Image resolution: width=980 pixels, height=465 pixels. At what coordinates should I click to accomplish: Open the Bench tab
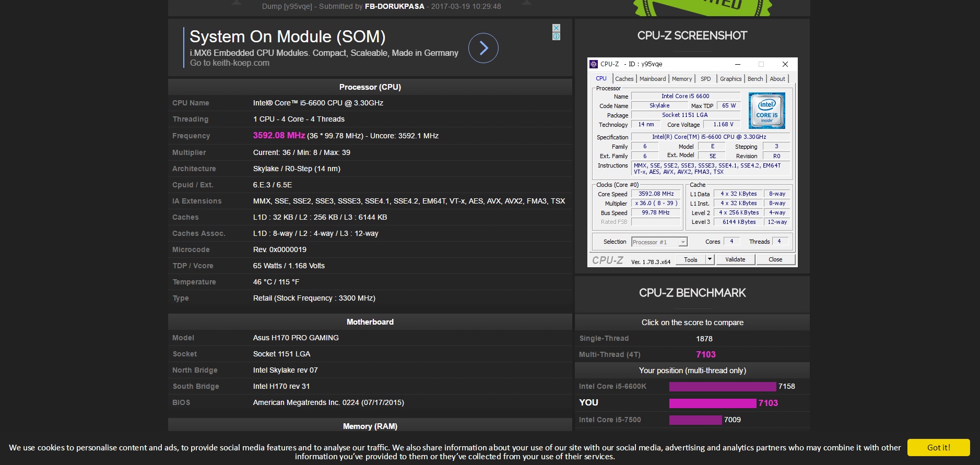click(x=755, y=79)
